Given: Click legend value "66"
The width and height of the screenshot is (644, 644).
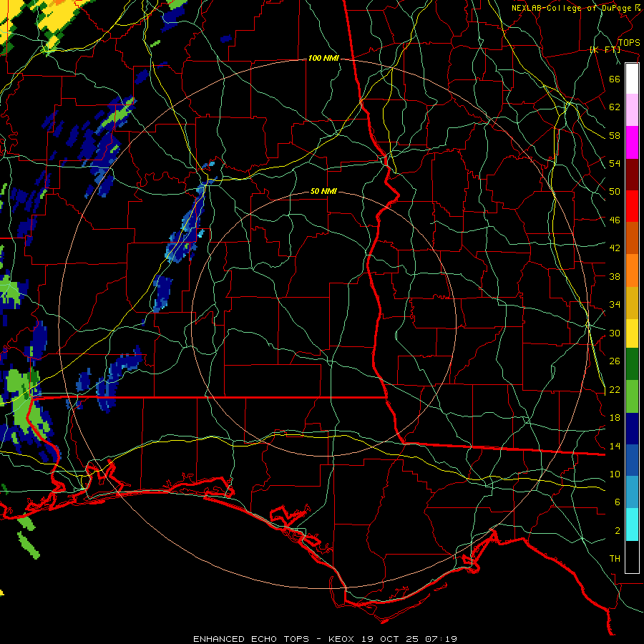Looking at the screenshot, I should click(x=615, y=79).
